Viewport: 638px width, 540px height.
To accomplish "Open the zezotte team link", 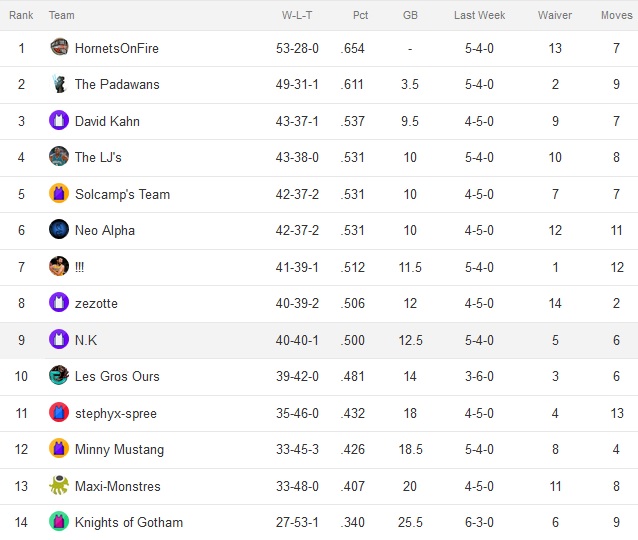I will coord(96,304).
